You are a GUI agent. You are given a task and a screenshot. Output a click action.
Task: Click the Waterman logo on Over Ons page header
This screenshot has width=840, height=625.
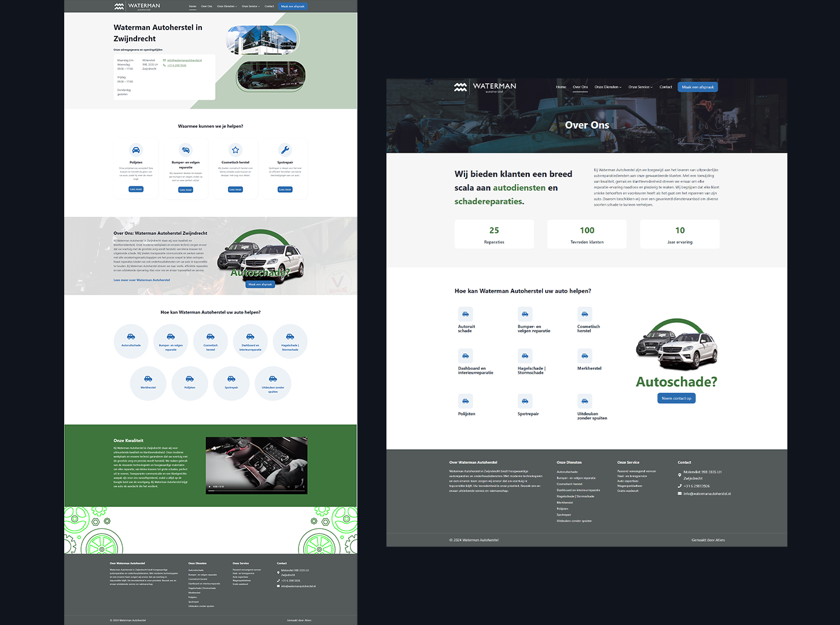pyautogui.click(x=485, y=87)
